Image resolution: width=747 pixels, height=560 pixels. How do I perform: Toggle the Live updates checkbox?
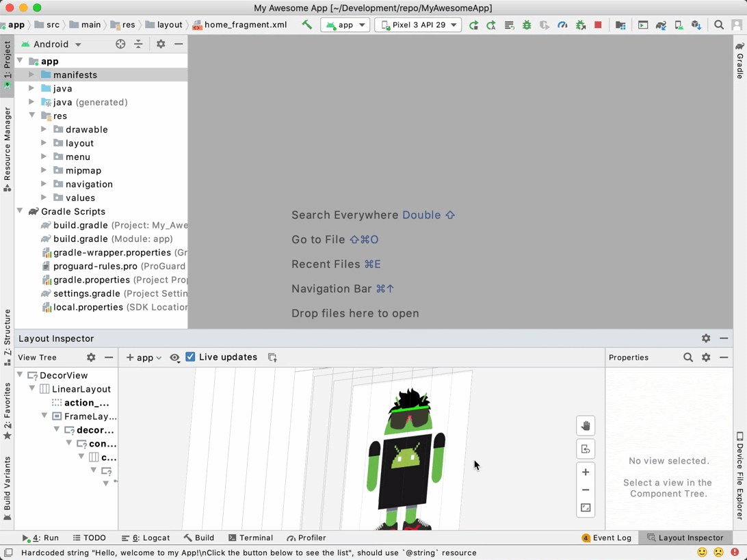[x=190, y=357]
